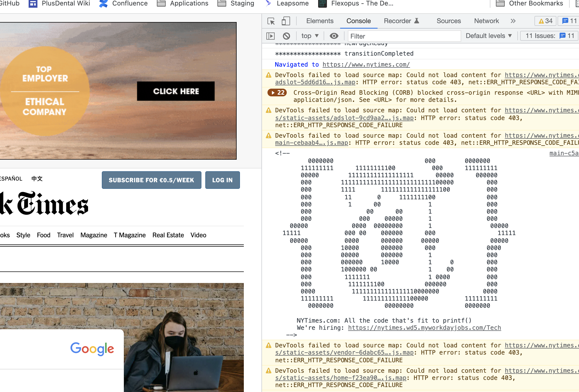The image size is (579, 392).
Task: Open the Default levels dropdown
Action: coord(489,36)
